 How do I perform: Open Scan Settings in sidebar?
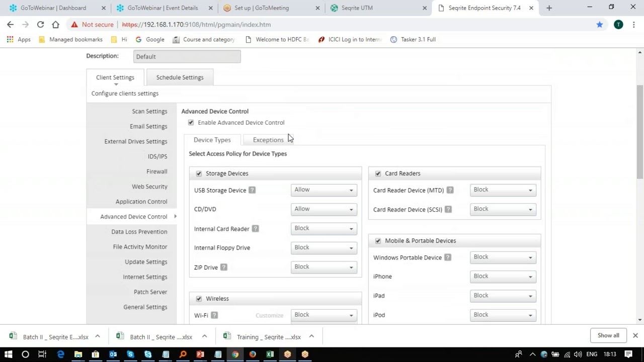click(149, 111)
